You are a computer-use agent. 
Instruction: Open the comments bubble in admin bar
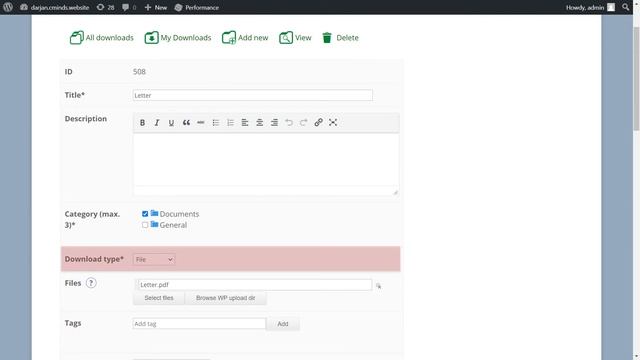point(129,7)
